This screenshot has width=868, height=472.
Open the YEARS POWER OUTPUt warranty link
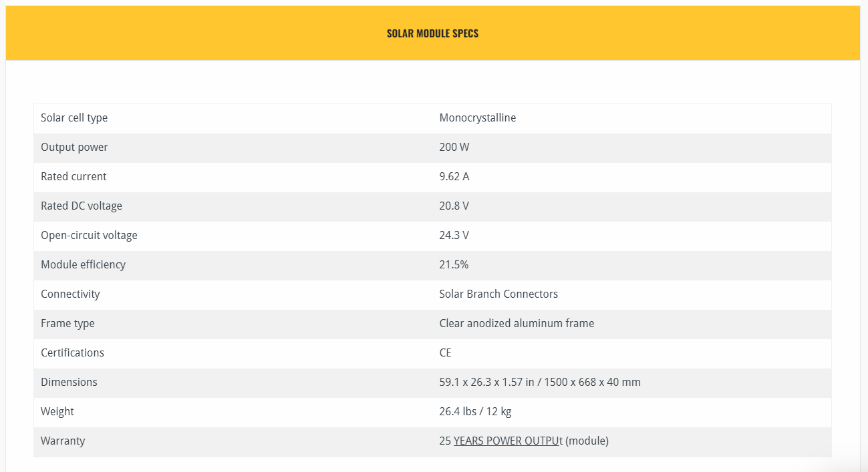507,441
